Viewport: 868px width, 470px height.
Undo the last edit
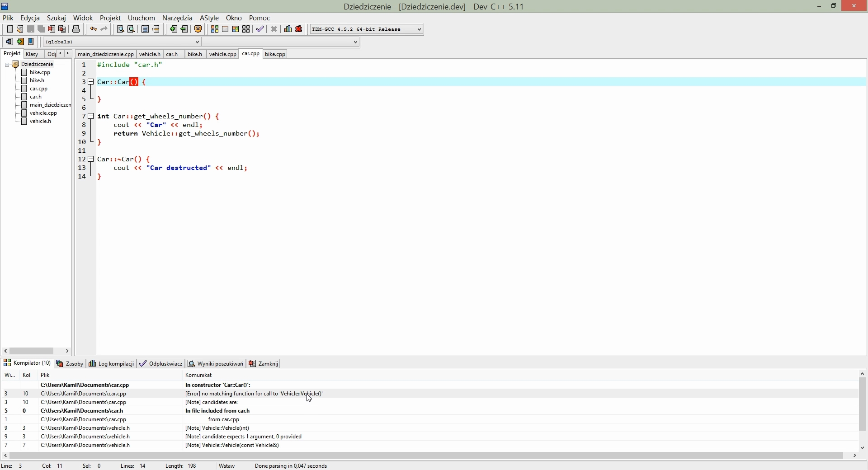[93, 29]
